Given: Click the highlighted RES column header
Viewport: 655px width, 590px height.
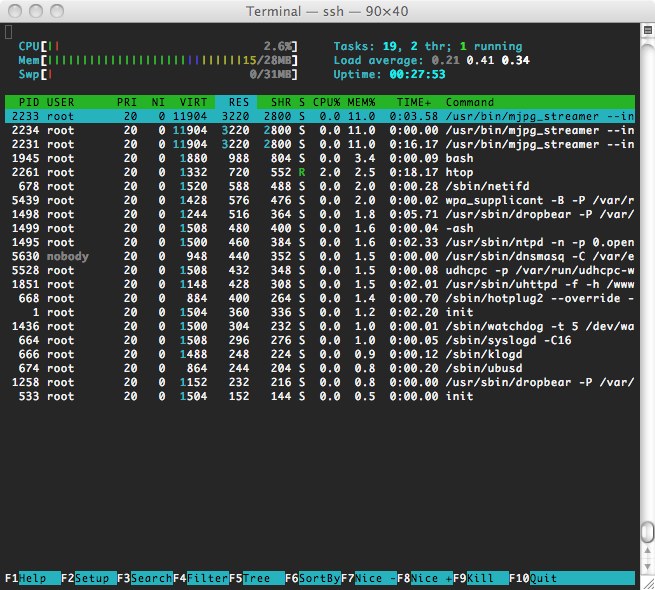Looking at the screenshot, I should (236, 102).
